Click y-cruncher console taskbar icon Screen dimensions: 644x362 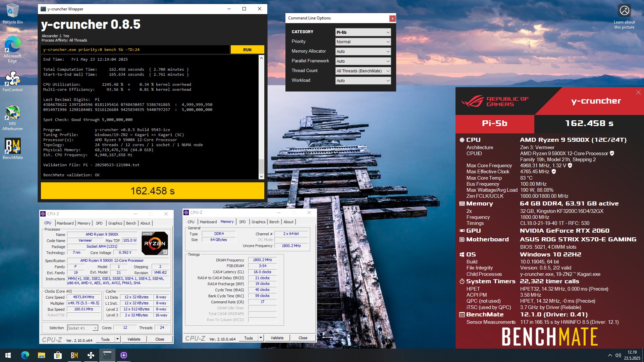(x=107, y=355)
